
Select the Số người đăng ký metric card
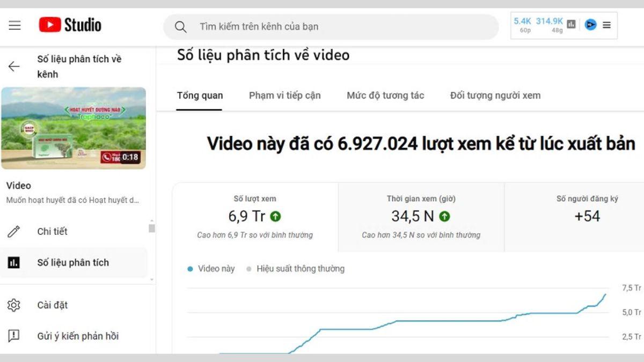tap(587, 217)
